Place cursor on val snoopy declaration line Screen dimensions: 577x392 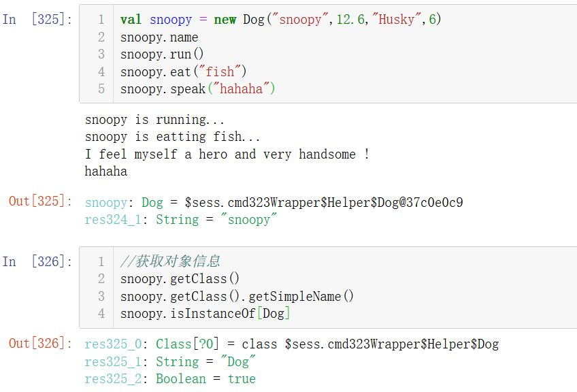pos(280,19)
